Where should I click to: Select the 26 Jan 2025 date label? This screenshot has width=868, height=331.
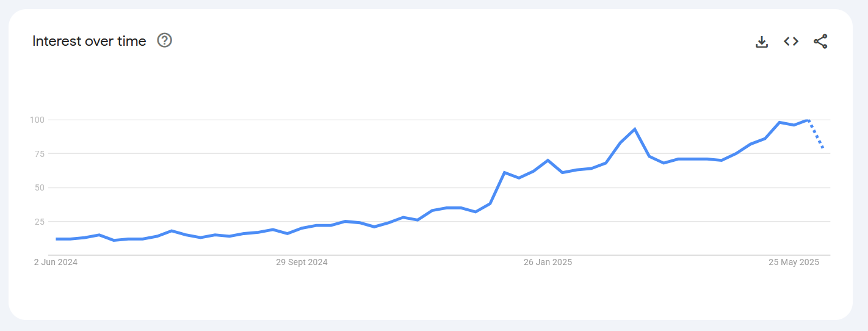coord(548,263)
